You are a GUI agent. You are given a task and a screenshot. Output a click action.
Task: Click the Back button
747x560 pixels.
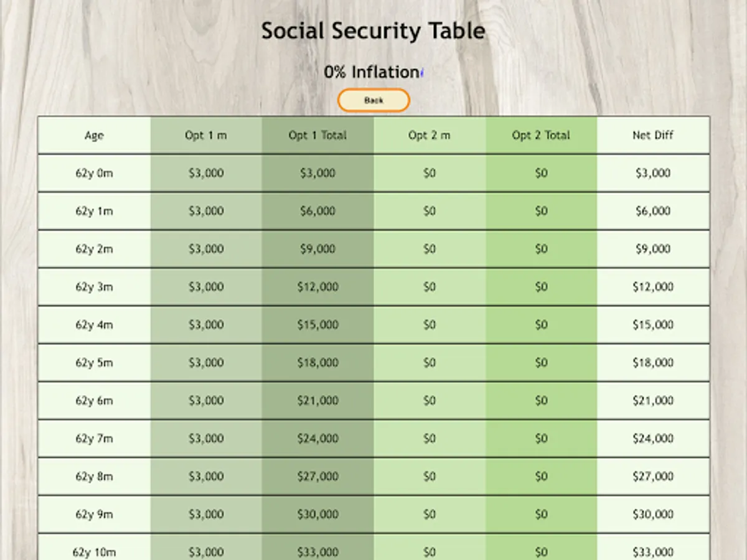[374, 100]
